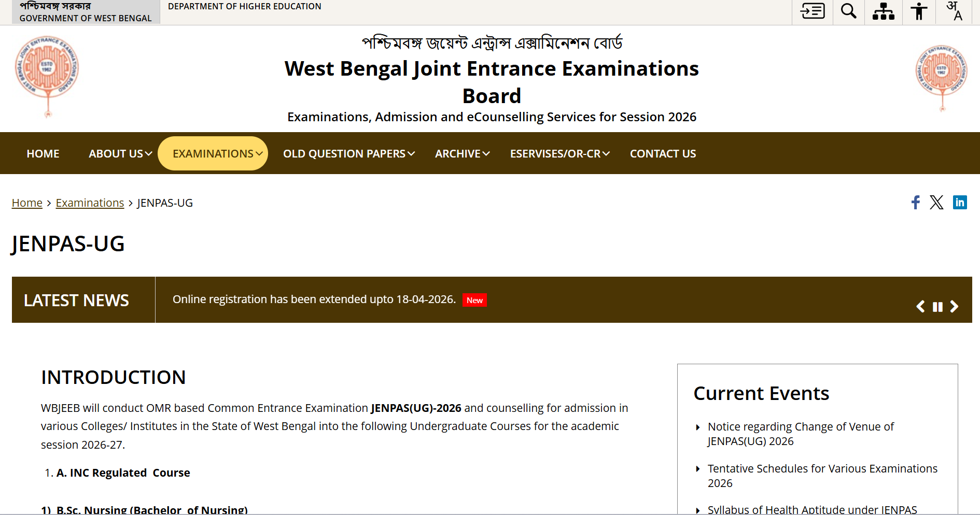Expand the ESERVISES/OR-CR menu
The image size is (980, 515).
tap(560, 154)
